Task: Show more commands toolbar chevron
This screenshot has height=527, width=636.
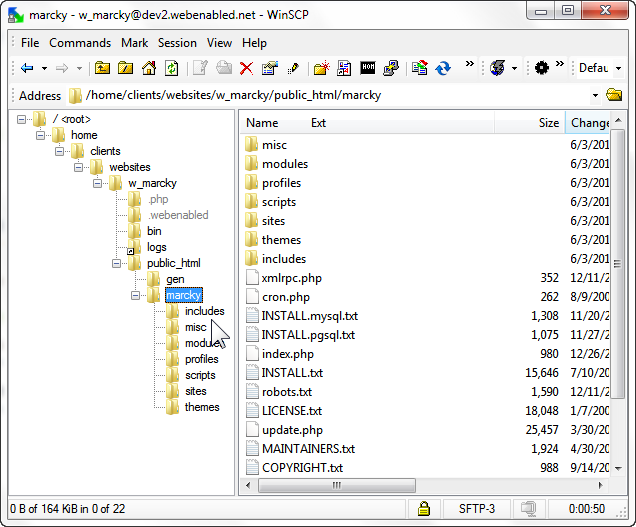Action: (470, 64)
